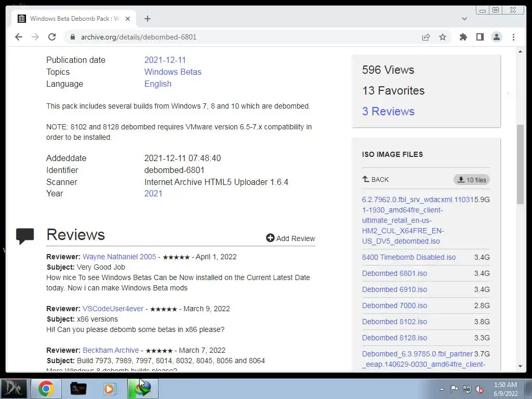Image resolution: width=532 pixels, height=399 pixels.
Task: Open Internet Download Manager taskbar icon
Action: [x=142, y=389]
